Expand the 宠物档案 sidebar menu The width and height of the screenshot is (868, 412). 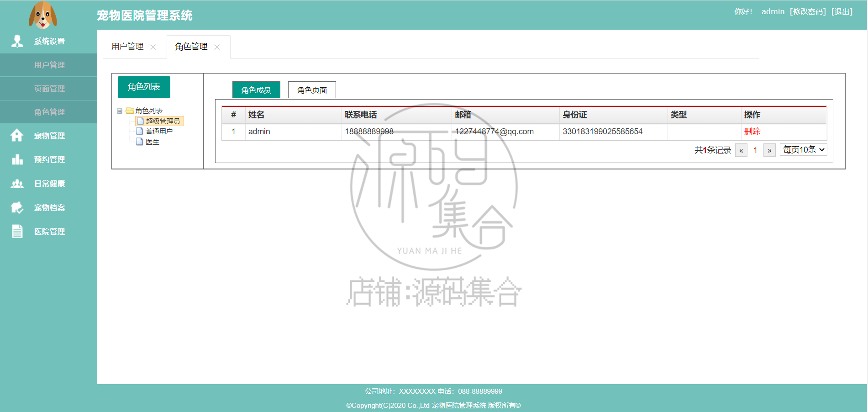48,207
